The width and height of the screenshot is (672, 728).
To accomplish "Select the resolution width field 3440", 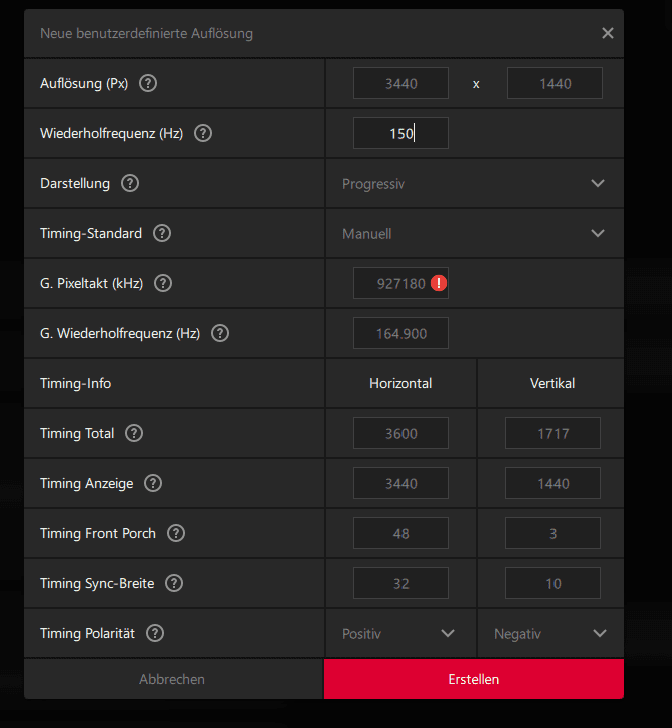I will point(400,83).
